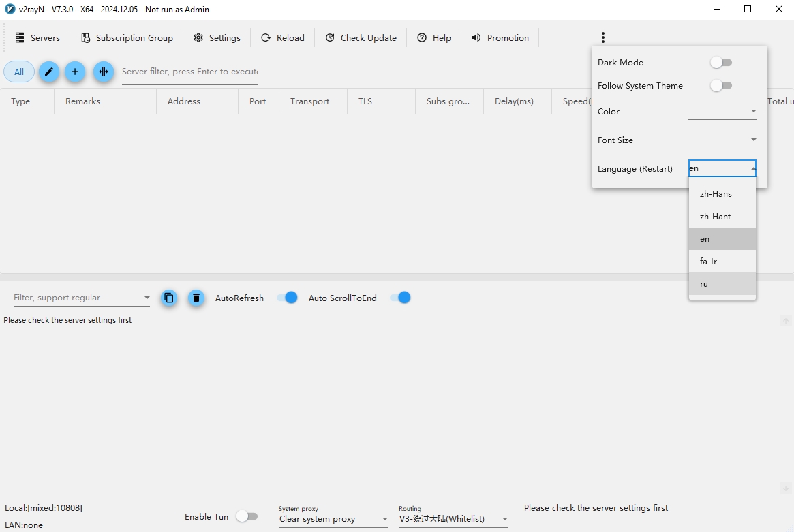
Task: Disable the AutoRefresh toggle
Action: coord(287,298)
